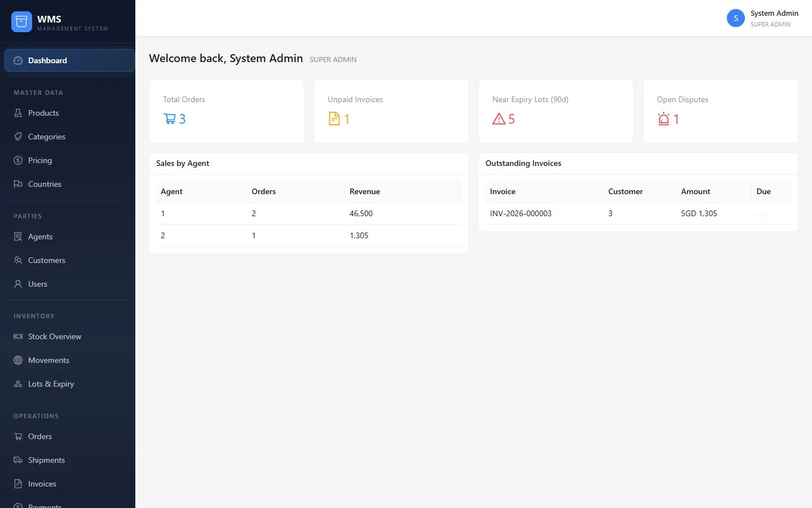Navigate to Pricing
812x508 pixels.
tap(70, 160)
